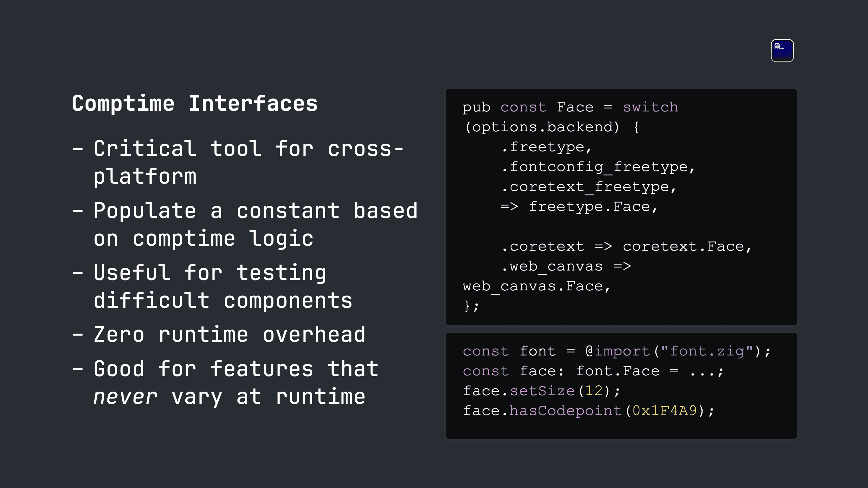Click the 'Zero runtime overhead' bullet

[x=229, y=335]
